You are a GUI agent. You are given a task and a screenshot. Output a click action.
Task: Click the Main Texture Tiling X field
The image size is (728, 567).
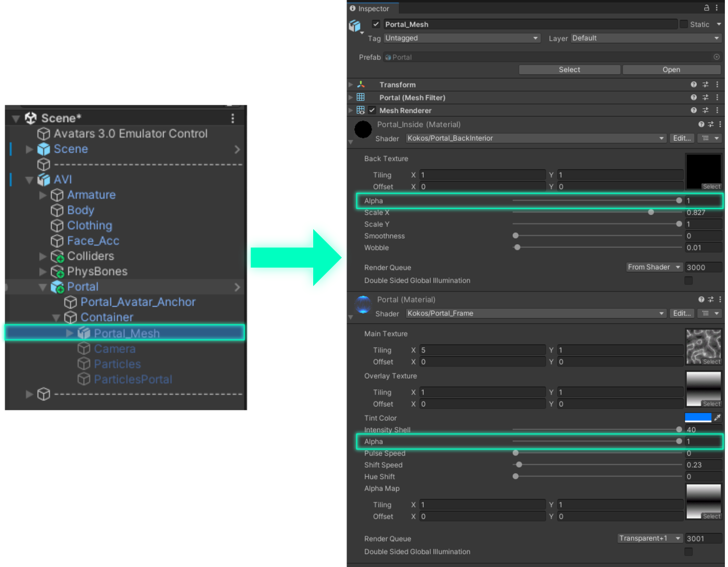click(482, 350)
